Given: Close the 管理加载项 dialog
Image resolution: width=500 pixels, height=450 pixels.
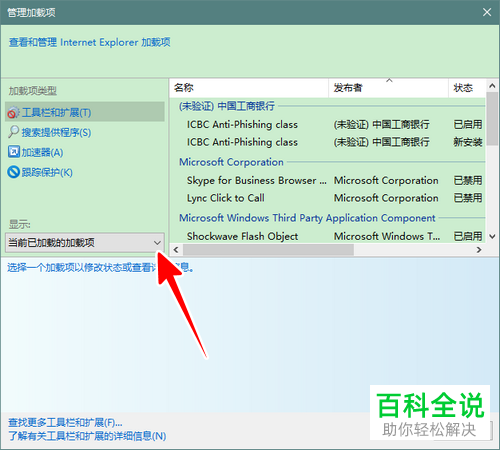Looking at the screenshot, I should click(x=487, y=12).
